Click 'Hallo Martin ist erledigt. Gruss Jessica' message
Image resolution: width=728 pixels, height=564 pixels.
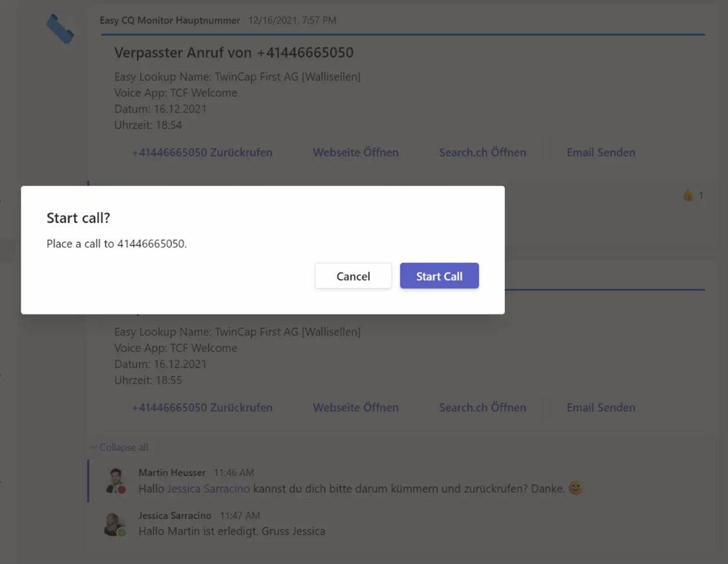coord(232,531)
